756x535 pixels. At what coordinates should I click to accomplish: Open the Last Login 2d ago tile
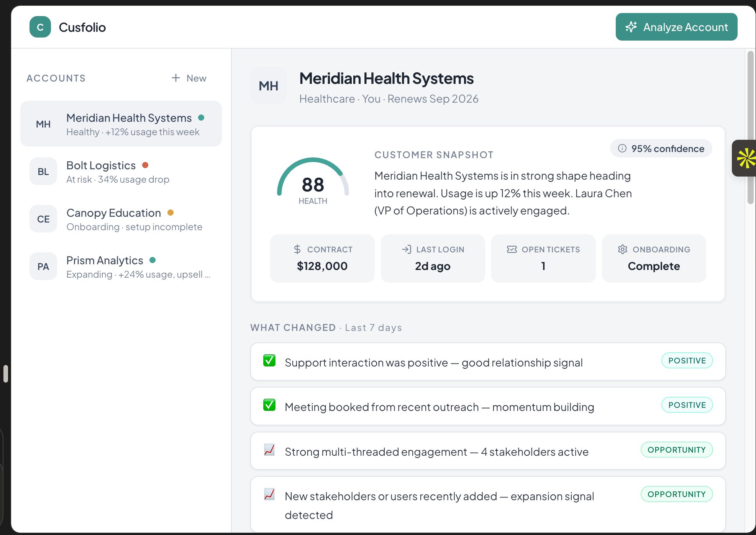[x=433, y=259]
